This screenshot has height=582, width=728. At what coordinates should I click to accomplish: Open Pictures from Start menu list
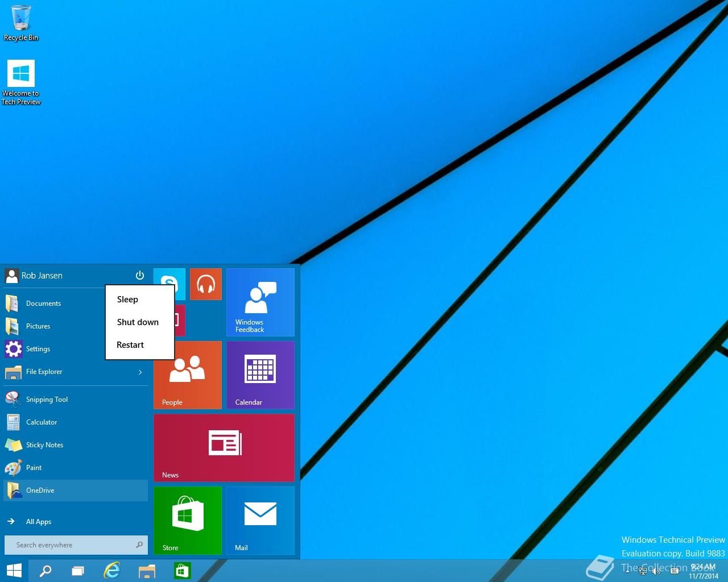point(54,326)
